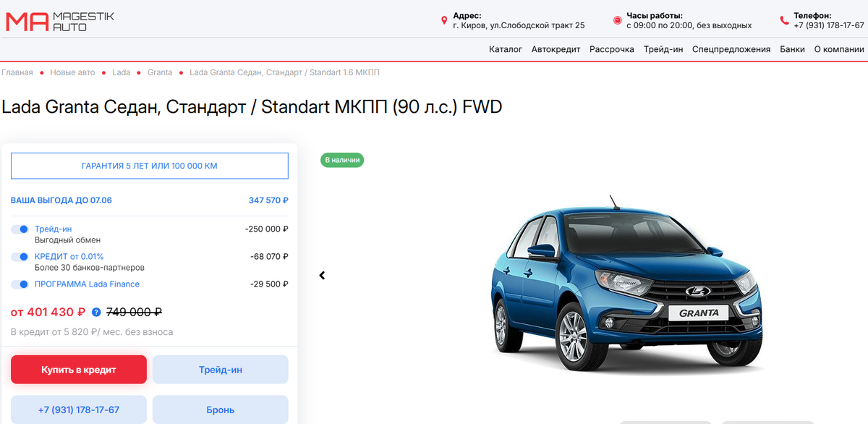Open the Банки menu item
The width and height of the screenshot is (868, 424).
tap(792, 49)
